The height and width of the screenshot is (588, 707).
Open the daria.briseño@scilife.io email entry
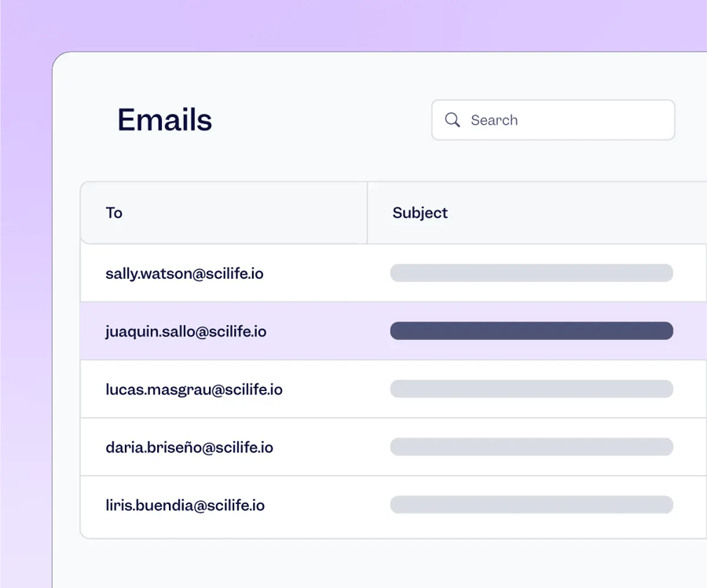point(189,447)
